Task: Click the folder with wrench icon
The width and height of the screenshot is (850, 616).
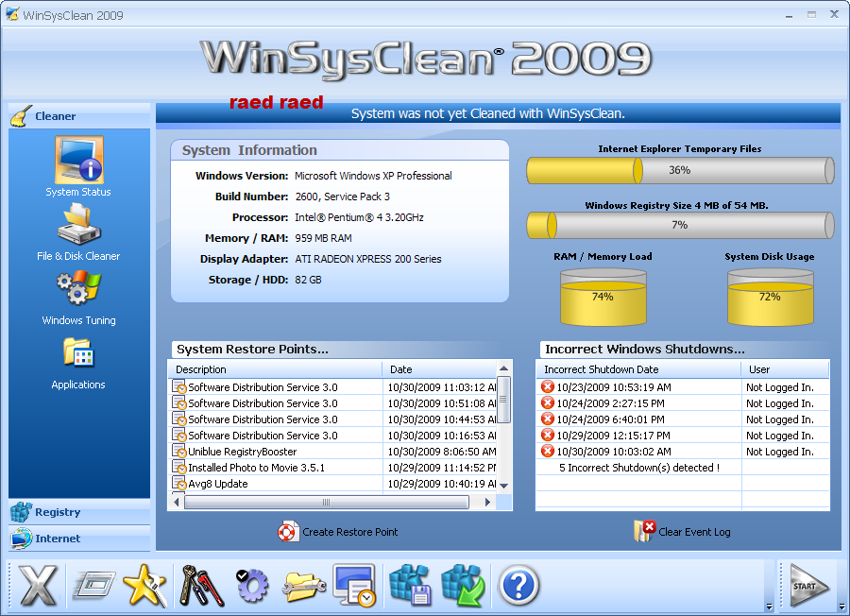Action: [x=303, y=587]
